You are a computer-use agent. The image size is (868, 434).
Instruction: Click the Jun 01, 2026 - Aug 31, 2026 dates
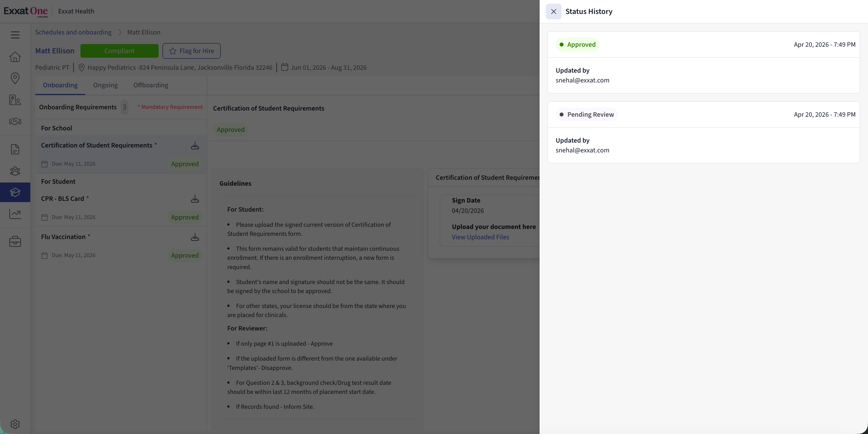tap(328, 68)
